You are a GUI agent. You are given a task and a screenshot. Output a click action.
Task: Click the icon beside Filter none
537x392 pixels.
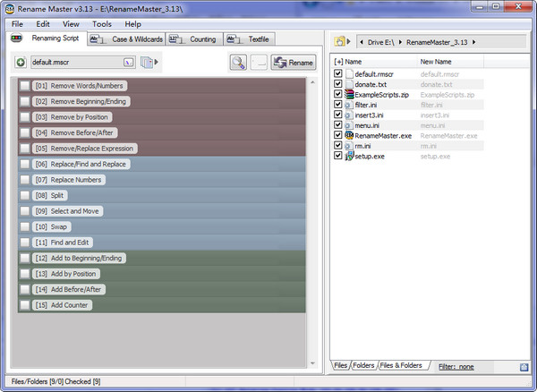click(524, 367)
